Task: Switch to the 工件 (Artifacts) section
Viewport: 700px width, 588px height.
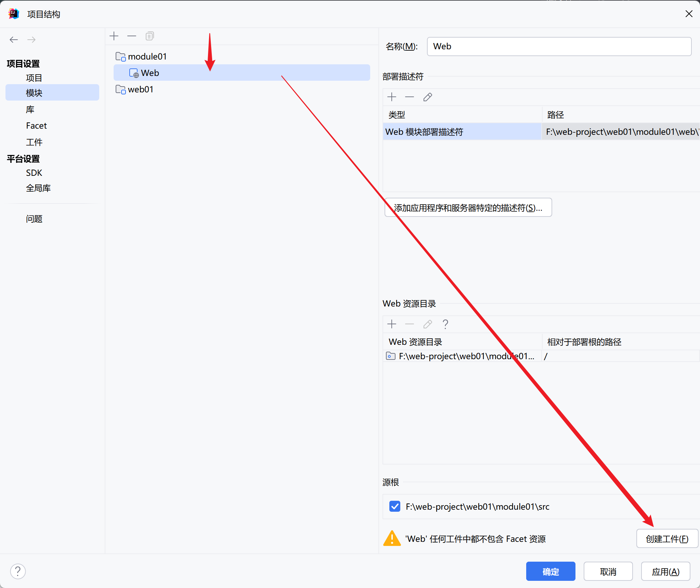Action: 34,142
